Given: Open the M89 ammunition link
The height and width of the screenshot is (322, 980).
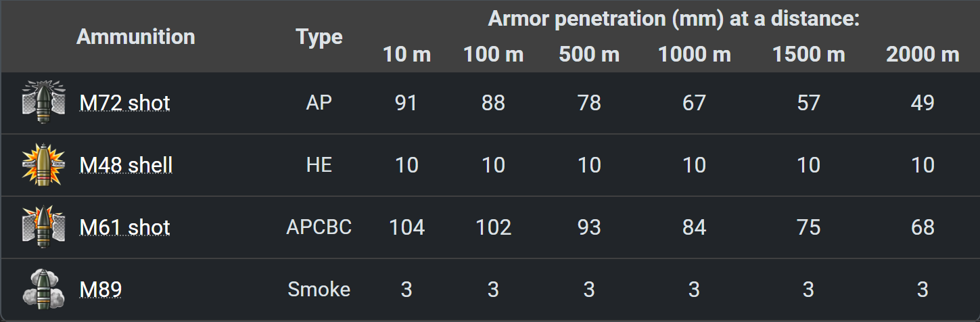Looking at the screenshot, I should [x=101, y=290].
